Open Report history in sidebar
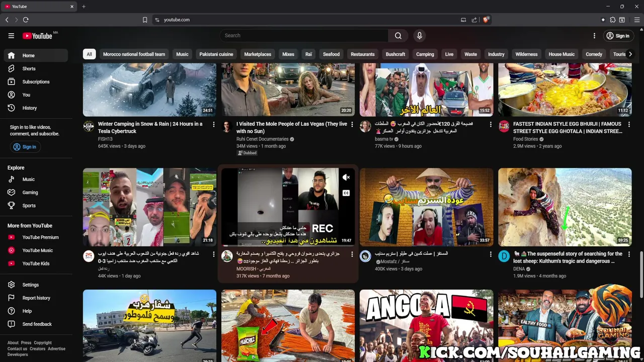 tap(35, 298)
